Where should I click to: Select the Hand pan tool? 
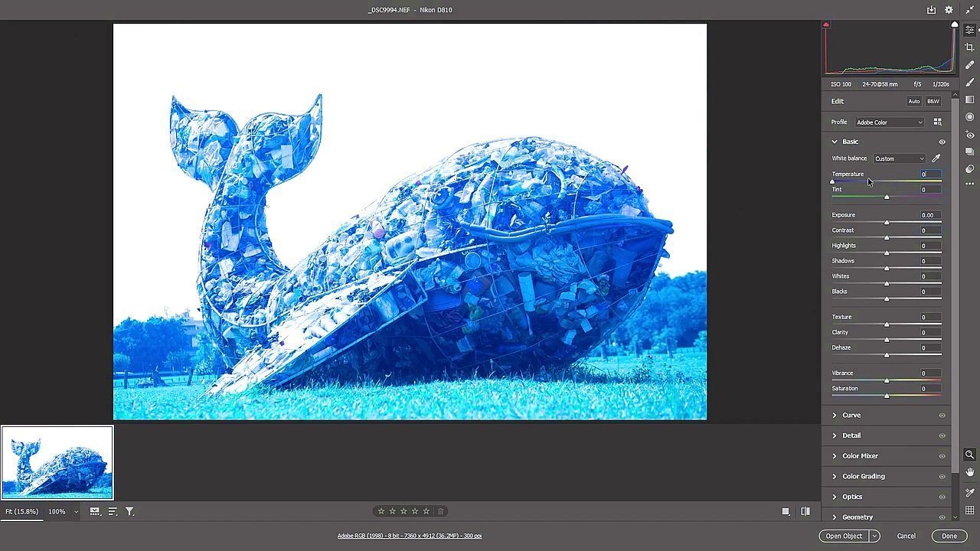pyautogui.click(x=969, y=472)
